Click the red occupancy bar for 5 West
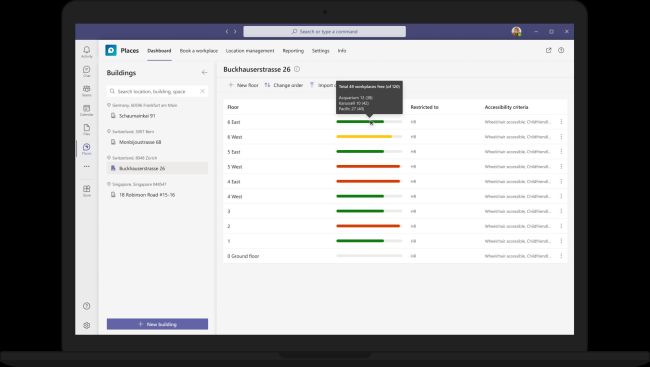Screen dimensions: 650x367 pos(368,167)
